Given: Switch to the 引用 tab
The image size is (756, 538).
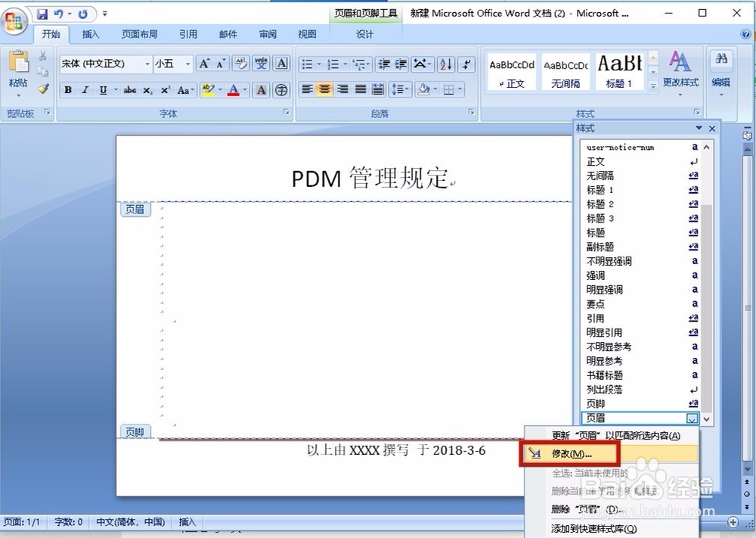Looking at the screenshot, I should (x=188, y=34).
